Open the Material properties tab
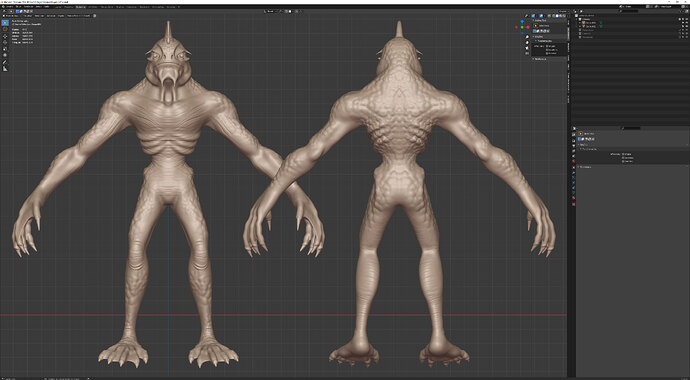This screenshot has height=380, width=690. [x=574, y=197]
